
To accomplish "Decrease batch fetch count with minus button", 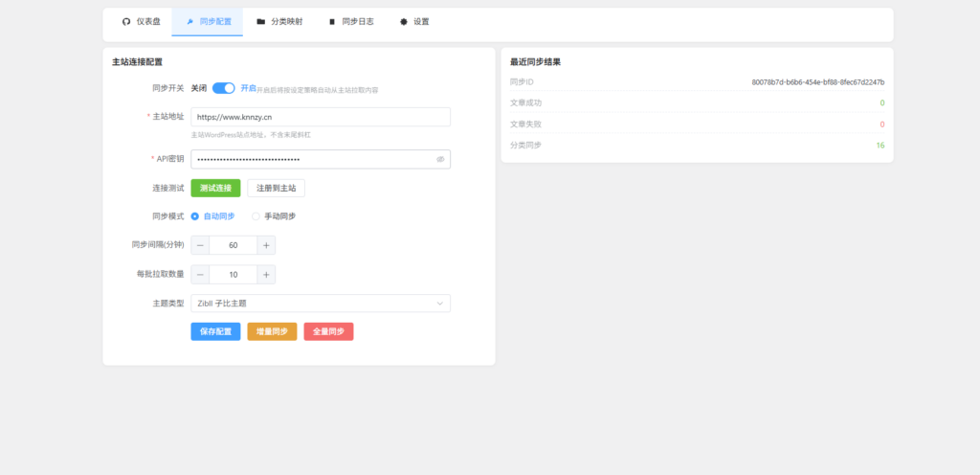I will point(200,275).
